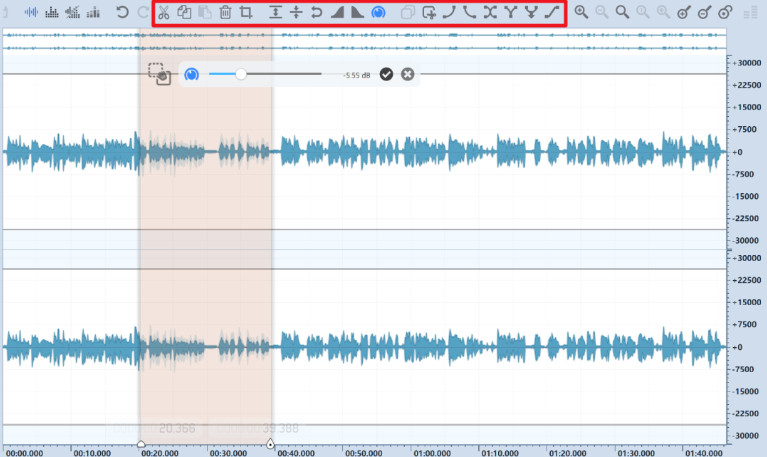Screen dimensions: 767x457
Task: Click the selection start marker on timeline
Action: pos(141,444)
